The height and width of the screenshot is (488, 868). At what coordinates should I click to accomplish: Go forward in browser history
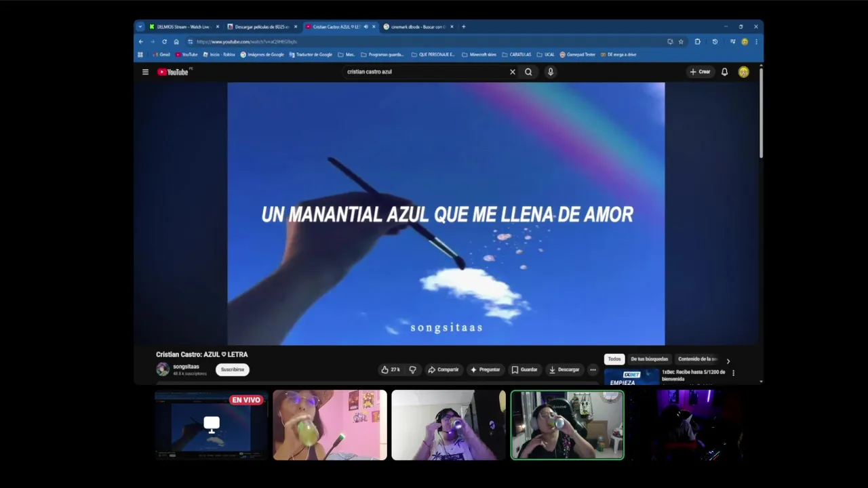tap(153, 41)
